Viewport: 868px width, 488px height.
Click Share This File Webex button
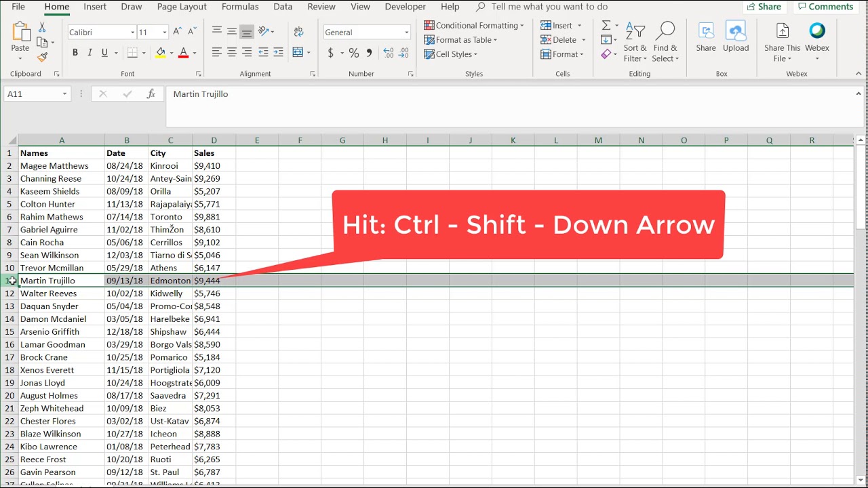[x=783, y=42]
